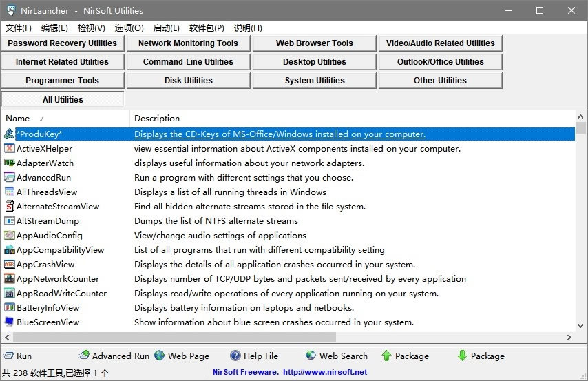
Task: Click the Web Page globe icon
Action: pos(159,355)
